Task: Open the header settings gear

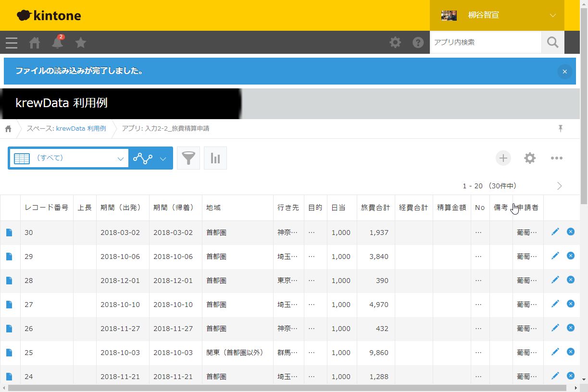Action: tap(395, 42)
